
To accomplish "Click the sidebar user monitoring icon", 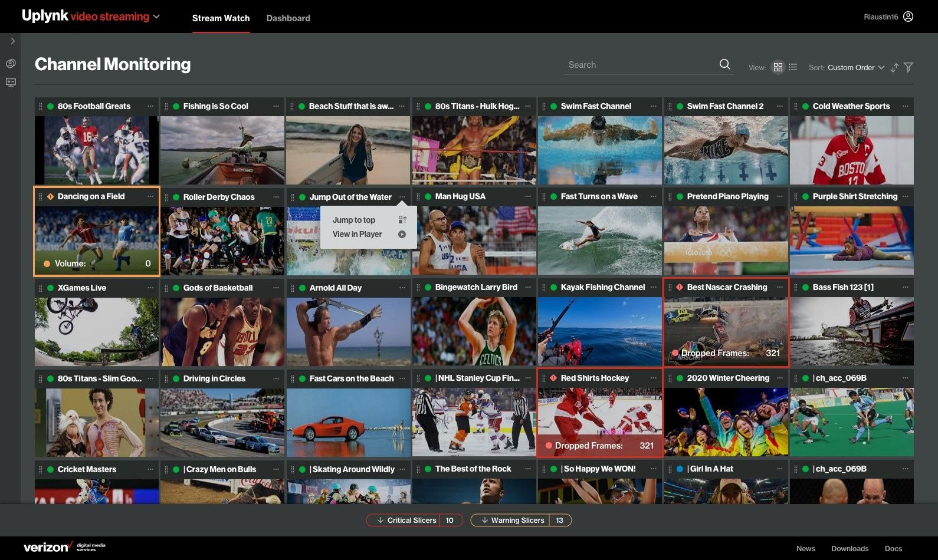I will click(11, 64).
